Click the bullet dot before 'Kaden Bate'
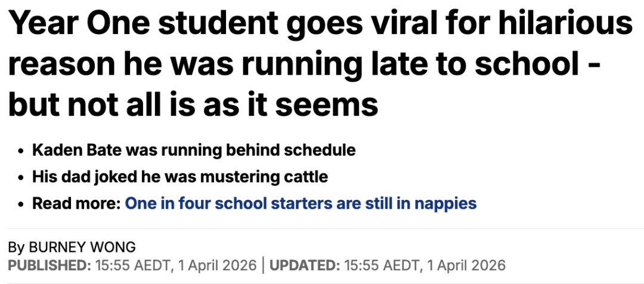 [x=20, y=150]
